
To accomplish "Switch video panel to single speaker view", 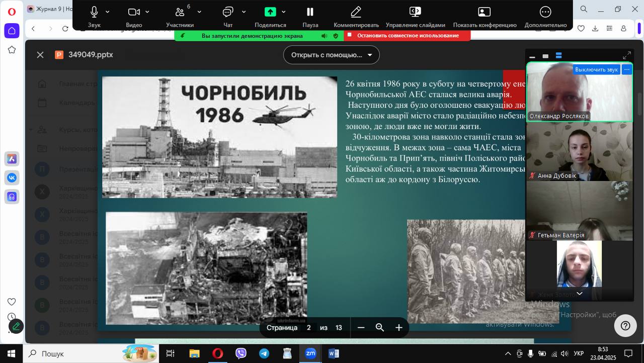I will [545, 56].
